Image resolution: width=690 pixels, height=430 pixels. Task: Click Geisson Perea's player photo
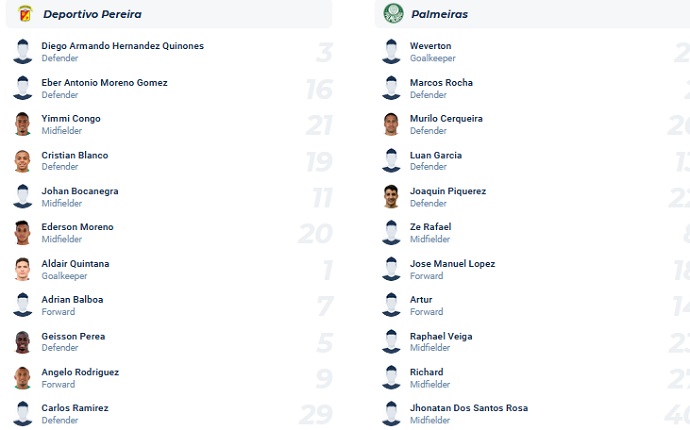pos(23,342)
